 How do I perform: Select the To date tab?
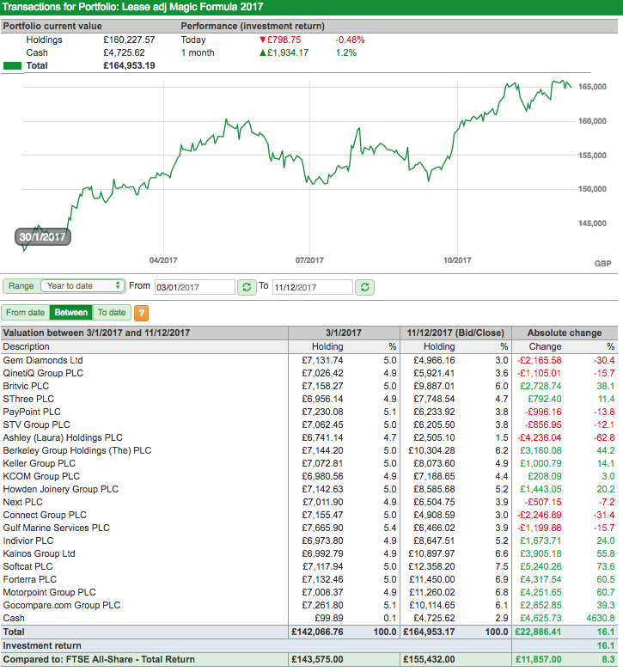coord(112,313)
